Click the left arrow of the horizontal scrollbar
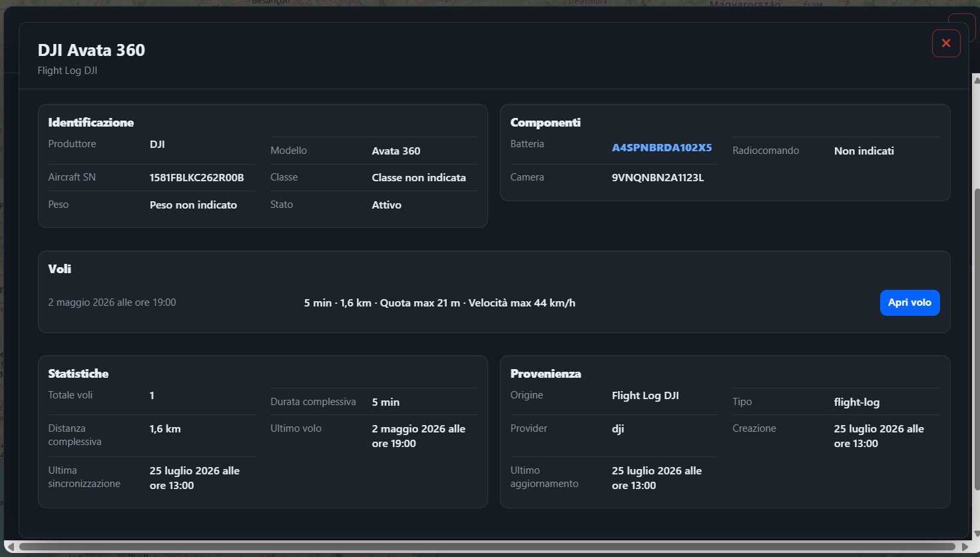This screenshot has height=557, width=980. click(x=10, y=547)
